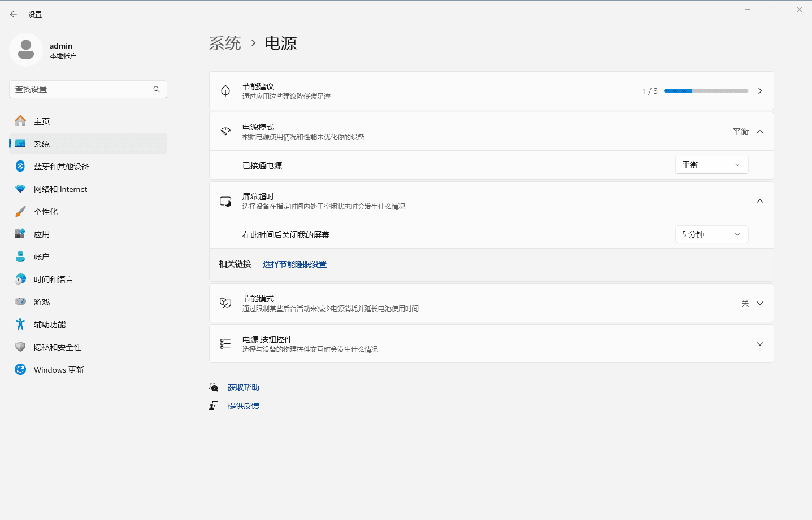This screenshot has height=520, width=812.
Task: Select 隐私和安全性 in sidebar
Action: point(88,347)
